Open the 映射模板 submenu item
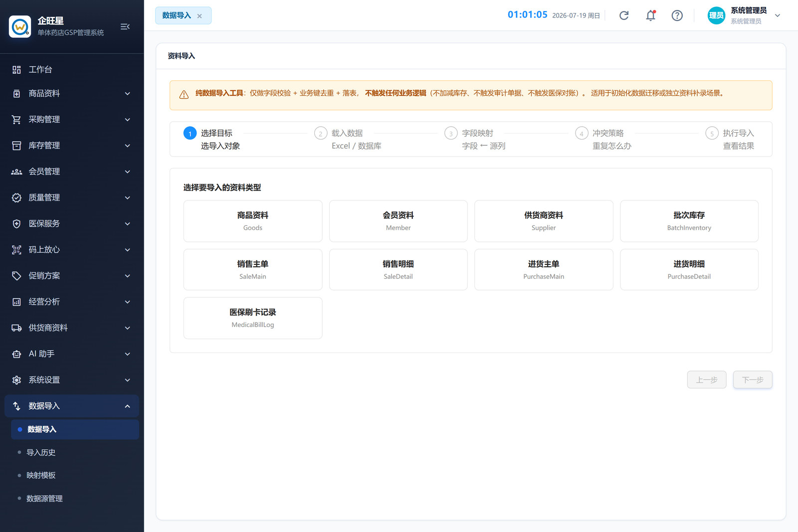 (x=75, y=475)
